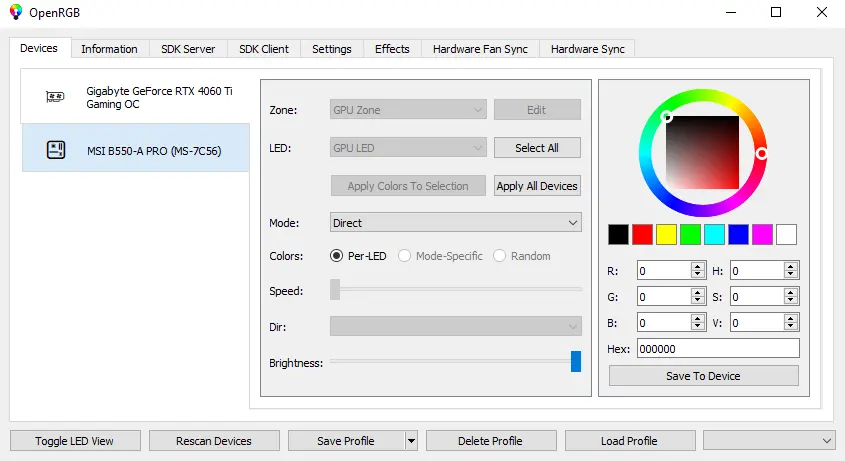The width and height of the screenshot is (845, 461).
Task: Click the Apply All Devices button
Action: pos(537,186)
